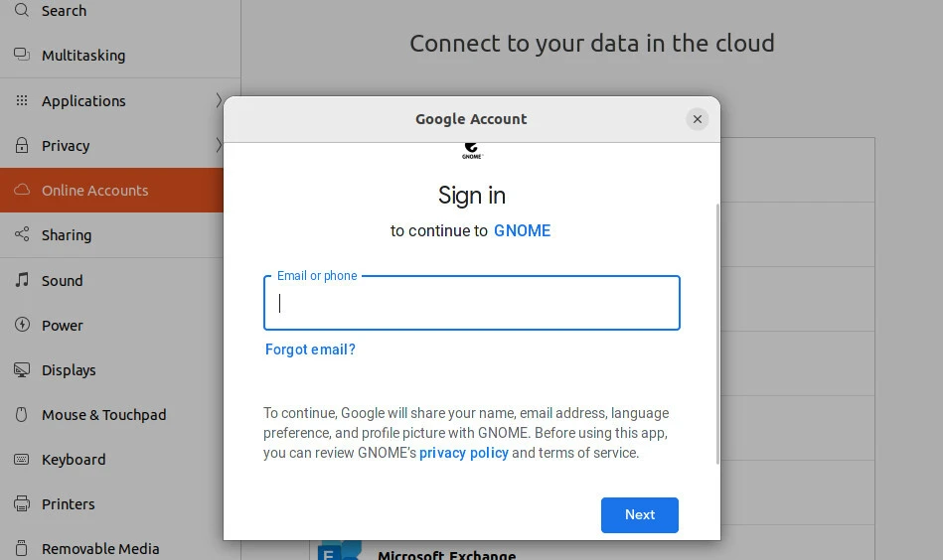Screen dimensions: 943x560
Task: Click the Multitasking icon in sidebar
Action: point(22,56)
